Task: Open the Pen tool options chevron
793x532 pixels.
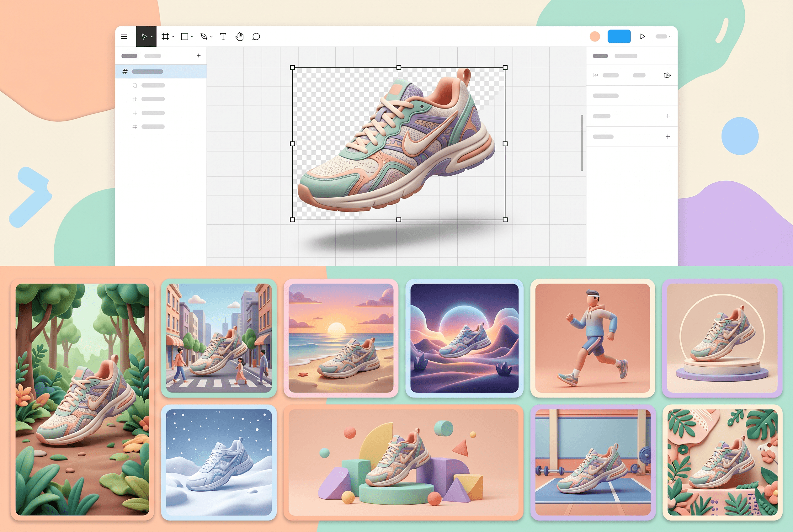Action: point(211,37)
